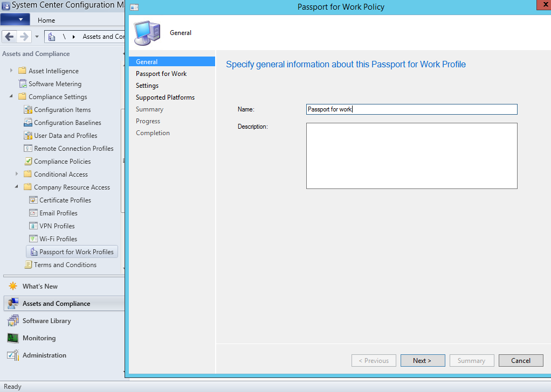Select Terms and Conditions tree item
The image size is (551, 392).
point(65,264)
